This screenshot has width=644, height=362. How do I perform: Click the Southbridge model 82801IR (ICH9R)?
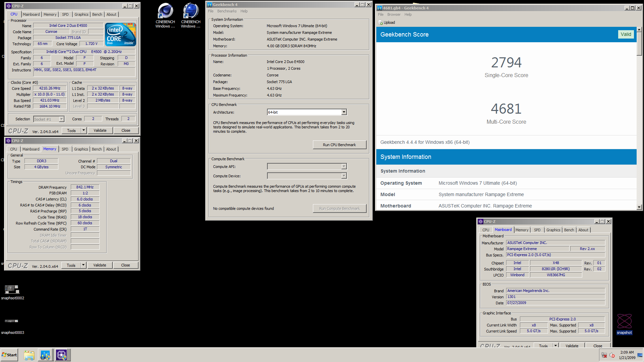[x=555, y=269]
